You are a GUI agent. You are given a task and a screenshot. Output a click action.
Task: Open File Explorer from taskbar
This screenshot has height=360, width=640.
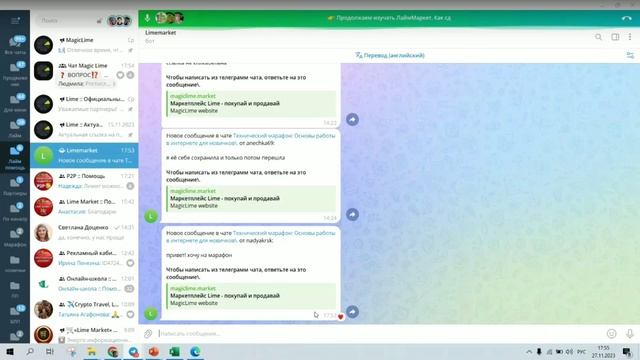tap(92, 351)
